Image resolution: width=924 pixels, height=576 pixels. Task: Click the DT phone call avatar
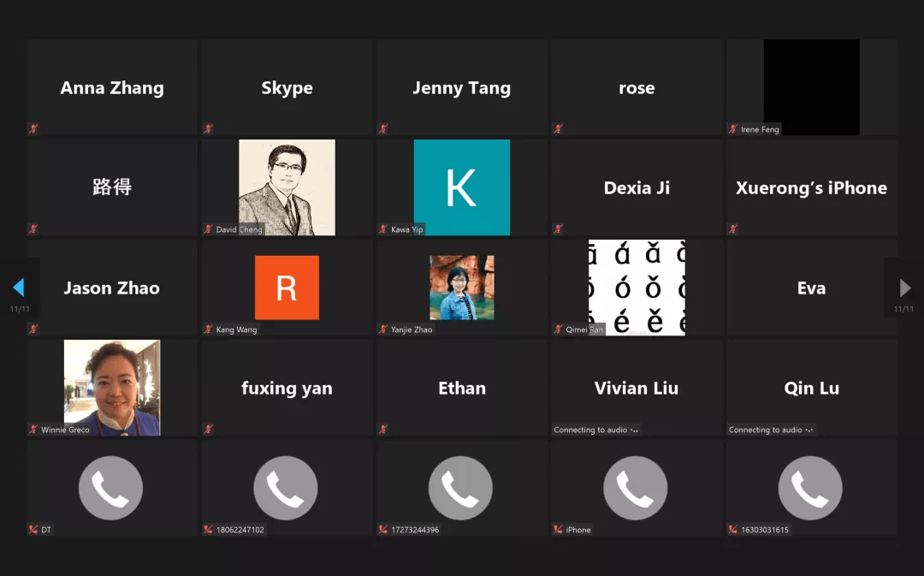click(110, 488)
